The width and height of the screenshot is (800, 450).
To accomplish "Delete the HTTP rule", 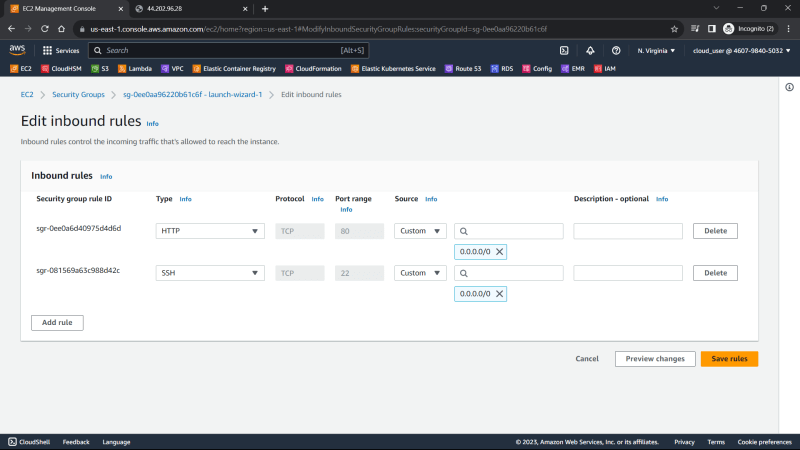I will pyautogui.click(x=715, y=231).
